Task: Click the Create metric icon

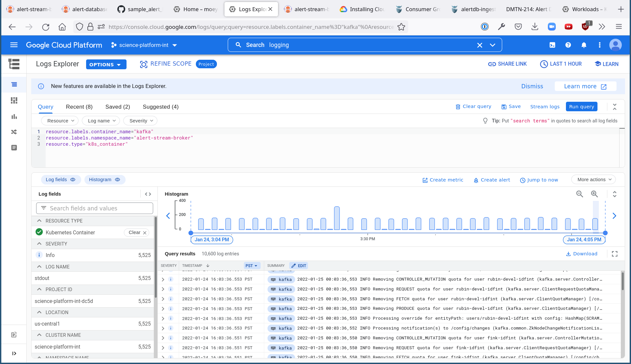Action: pyautogui.click(x=425, y=180)
